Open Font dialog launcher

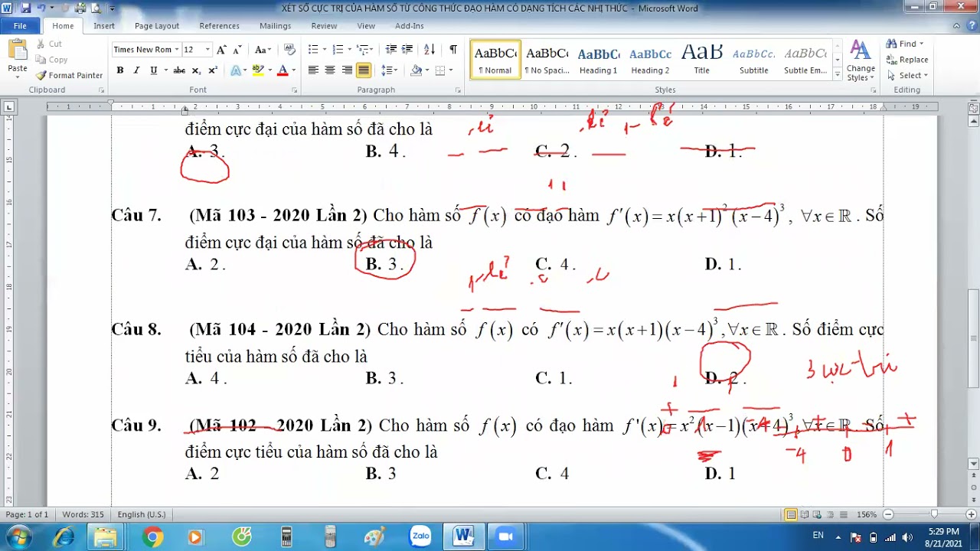[293, 90]
